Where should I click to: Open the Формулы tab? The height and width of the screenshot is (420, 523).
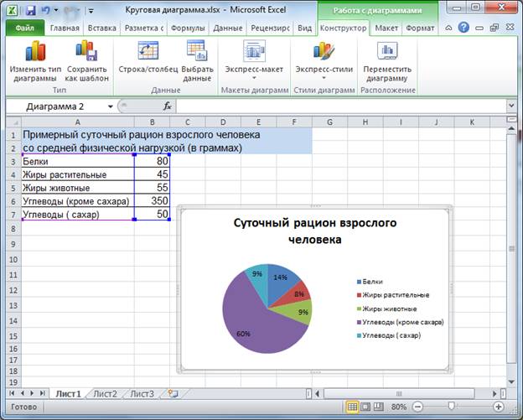[x=188, y=28]
